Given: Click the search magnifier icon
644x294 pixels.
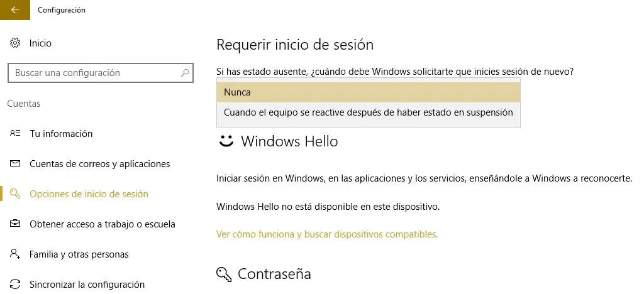Looking at the screenshot, I should (185, 73).
